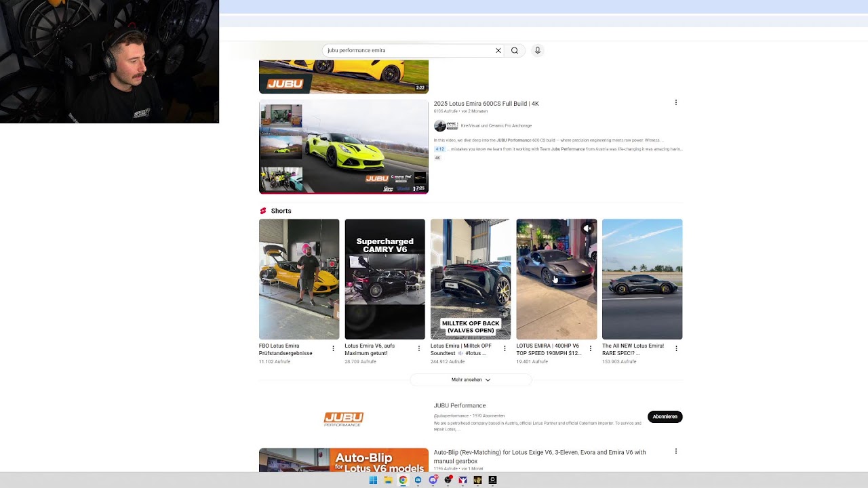
Task: Open options menu for 2025 Lotus Emira 600CS video
Action: click(675, 102)
